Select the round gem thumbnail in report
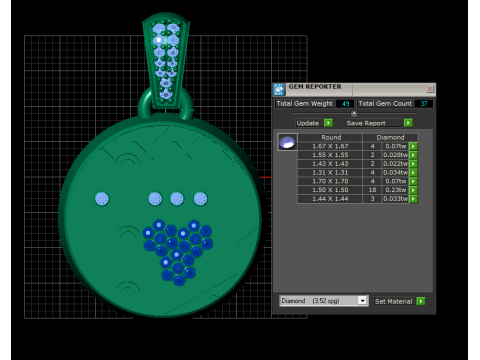The image size is (480, 360). click(287, 142)
